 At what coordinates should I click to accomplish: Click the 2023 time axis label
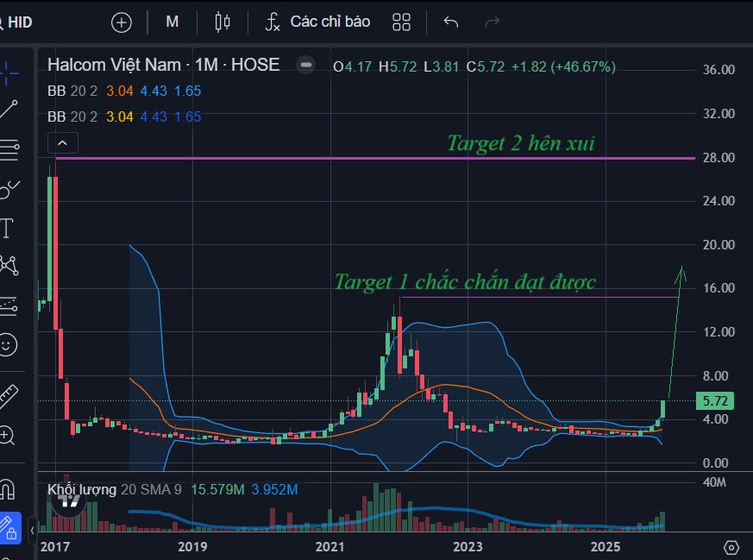click(x=467, y=546)
